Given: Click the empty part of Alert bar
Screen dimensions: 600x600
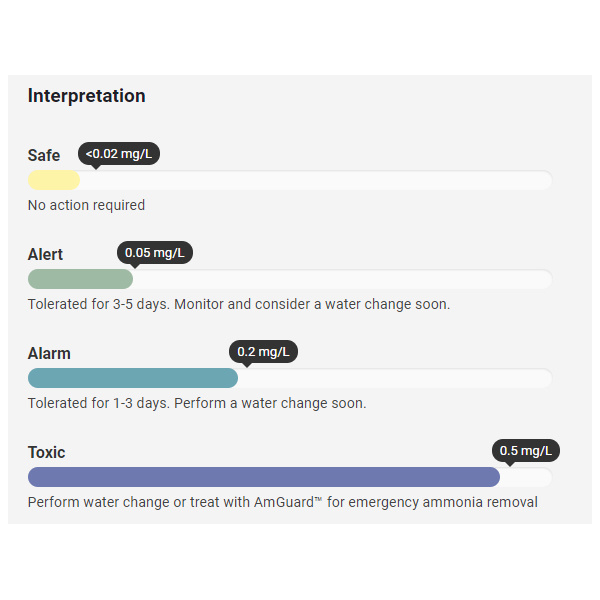Looking at the screenshot, I should [x=342, y=279].
